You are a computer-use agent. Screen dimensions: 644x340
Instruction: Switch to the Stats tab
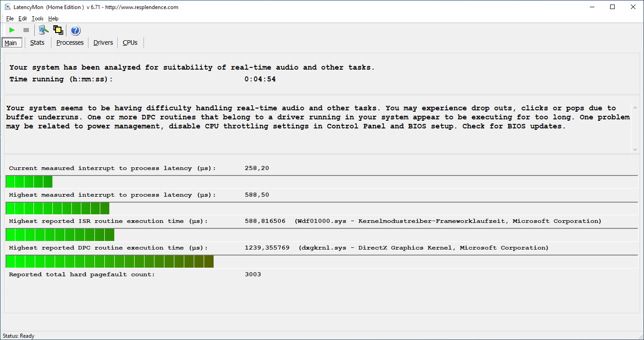[x=37, y=42]
